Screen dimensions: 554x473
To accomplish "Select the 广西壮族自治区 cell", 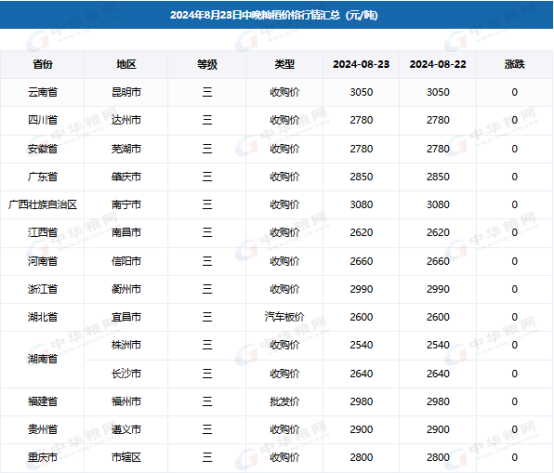I will coord(42,205).
